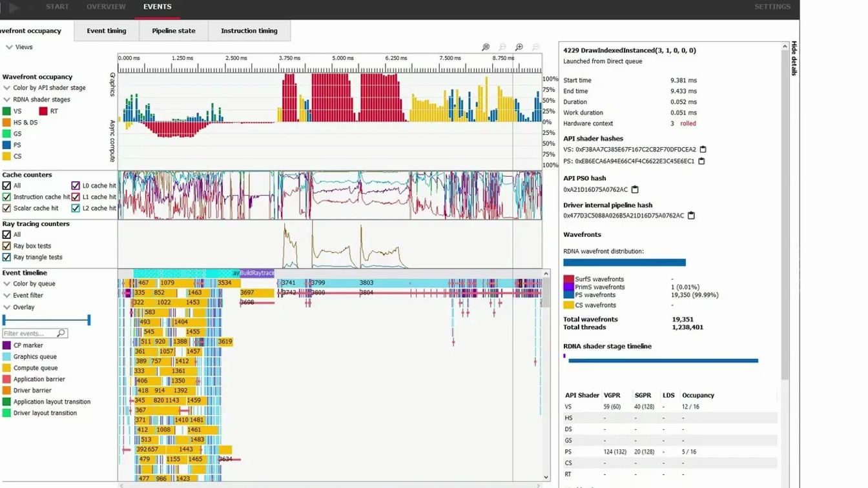Click Hide details vertical button
The image size is (868, 488).
click(x=794, y=59)
